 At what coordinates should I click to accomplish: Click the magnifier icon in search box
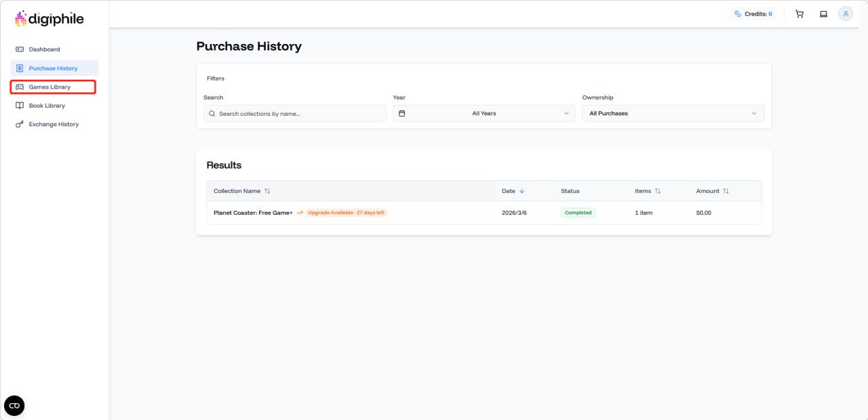click(x=212, y=114)
